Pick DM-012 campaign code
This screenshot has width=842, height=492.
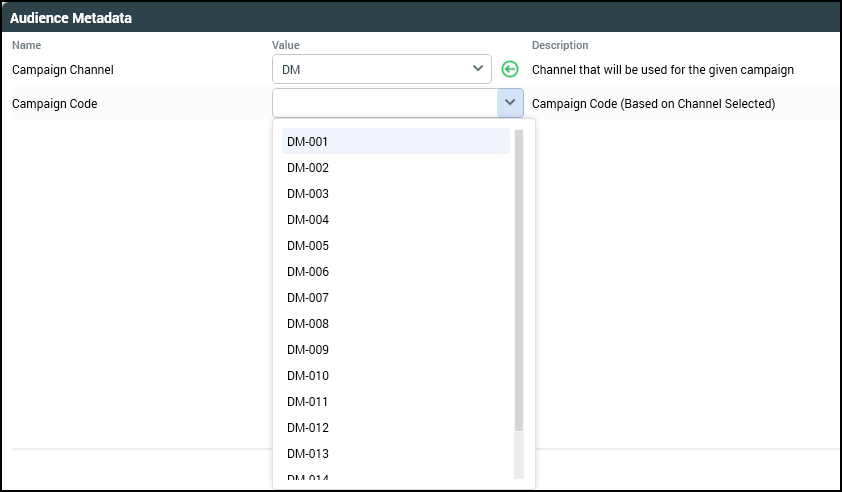tap(308, 428)
